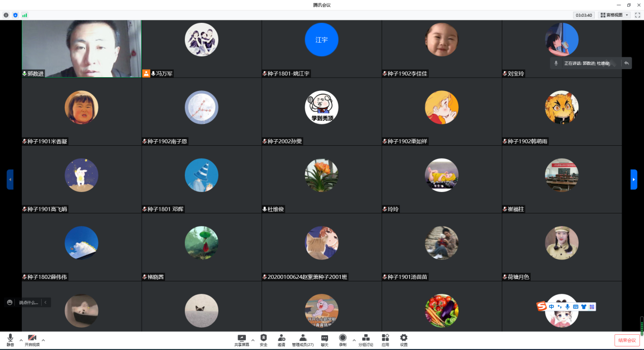Click the 结束会议 end meeting button
Screen dimensions: 644x350
click(x=627, y=340)
